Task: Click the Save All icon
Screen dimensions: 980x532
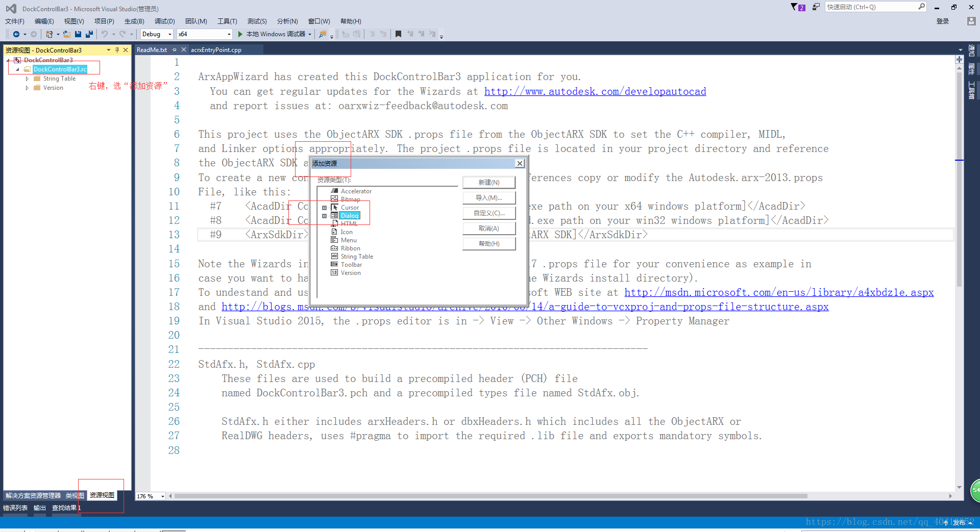Action: click(x=89, y=34)
